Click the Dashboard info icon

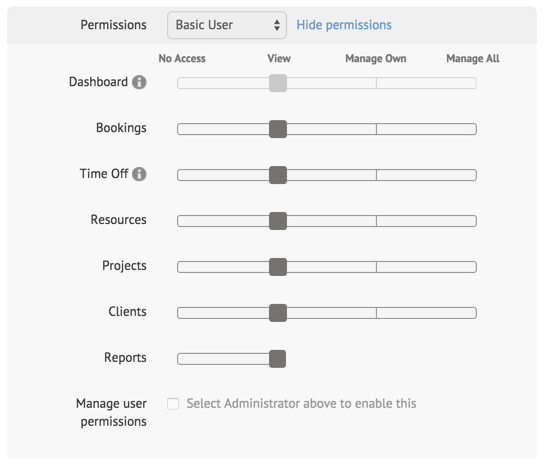point(139,82)
